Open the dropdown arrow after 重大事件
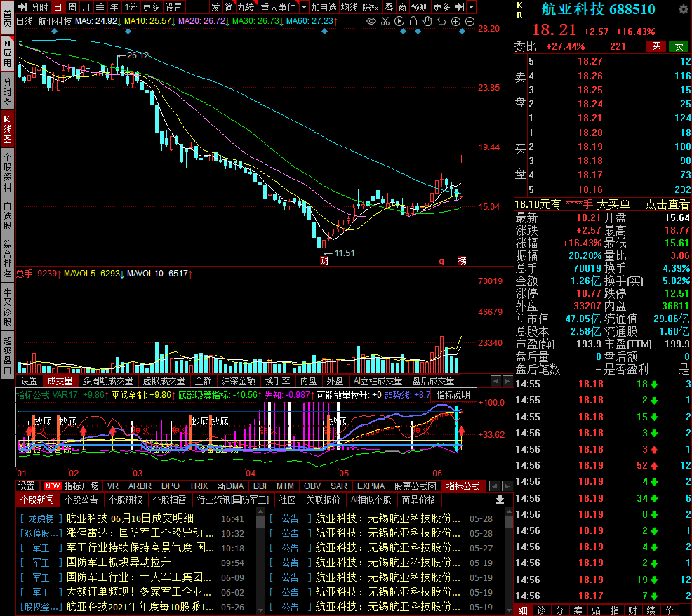Screen dimensions: 692x616 pyautogui.click(x=304, y=7)
